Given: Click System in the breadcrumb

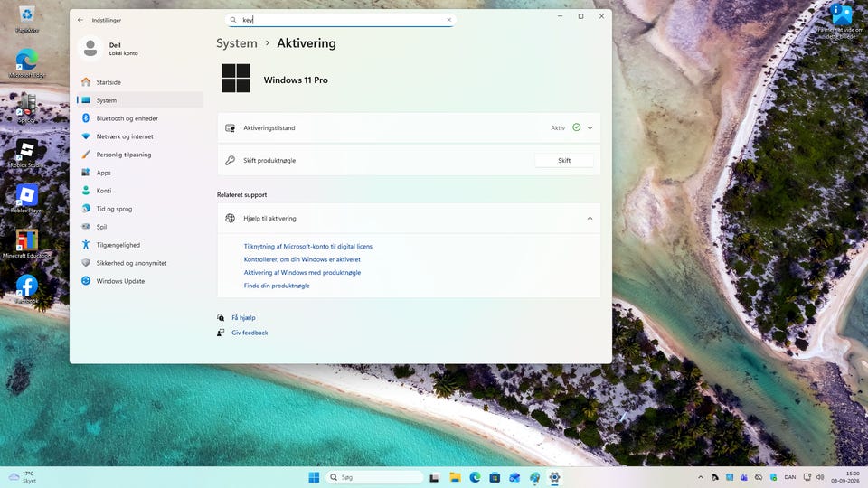Looking at the screenshot, I should pyautogui.click(x=236, y=43).
